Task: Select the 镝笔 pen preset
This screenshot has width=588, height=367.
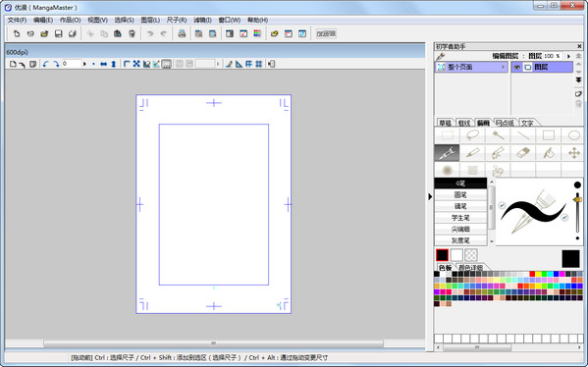Action: coord(460,206)
